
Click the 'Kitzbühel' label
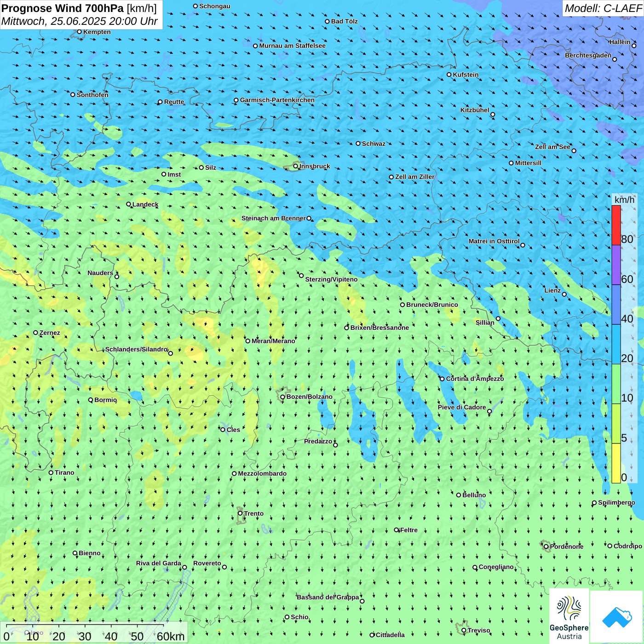pyautogui.click(x=475, y=110)
